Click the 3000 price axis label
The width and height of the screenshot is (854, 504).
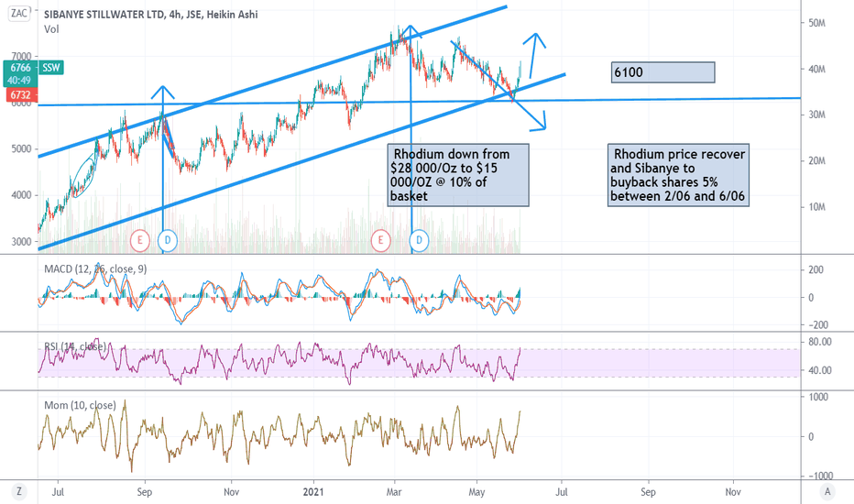click(x=22, y=241)
